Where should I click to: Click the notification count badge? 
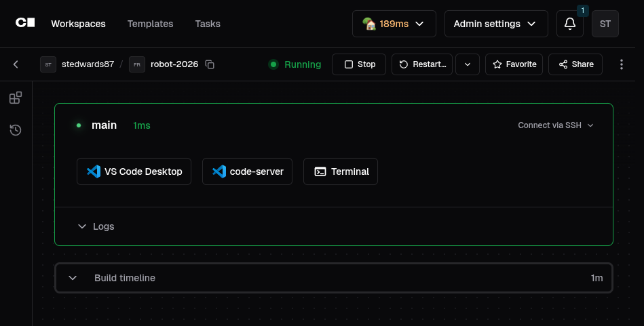[x=582, y=11]
